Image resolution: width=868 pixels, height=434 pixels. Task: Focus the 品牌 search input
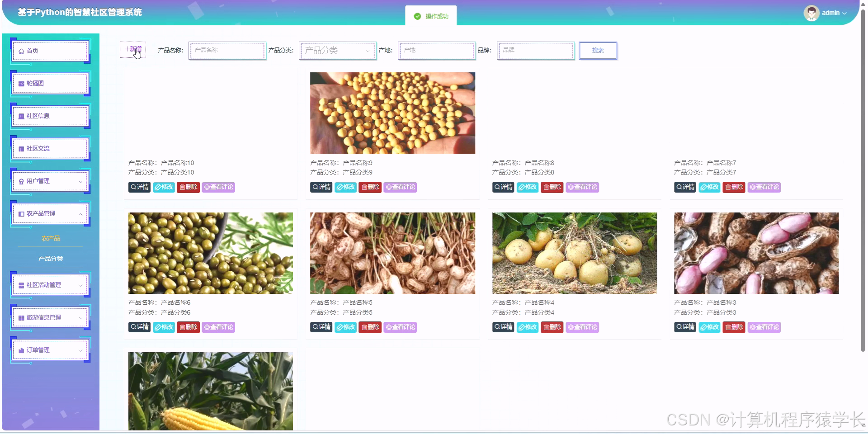click(536, 50)
